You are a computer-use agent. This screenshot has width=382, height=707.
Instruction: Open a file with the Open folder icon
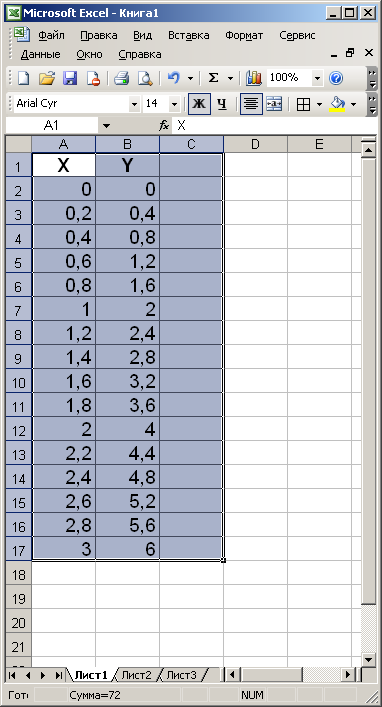click(x=46, y=78)
